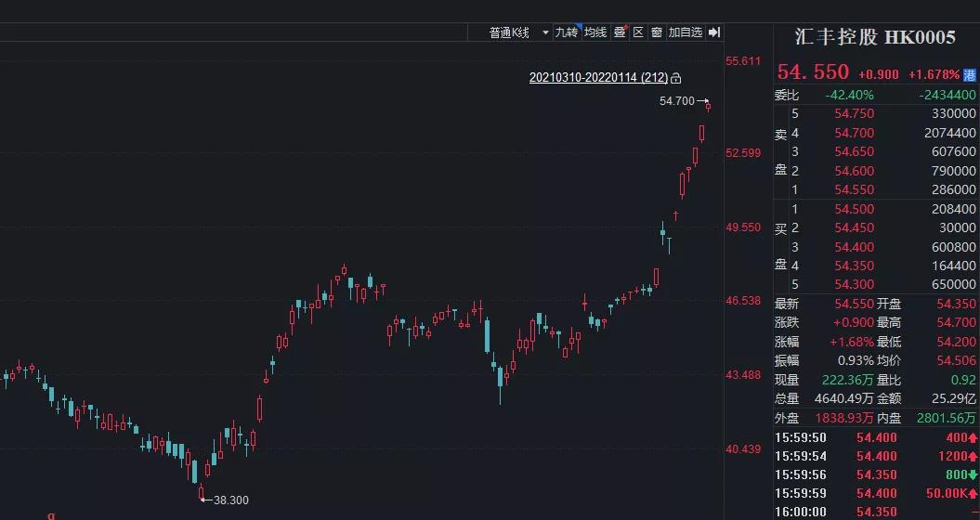Viewport: 980px width, 520px height.
Task: Click the 55.611 price axis label
Action: [743, 60]
